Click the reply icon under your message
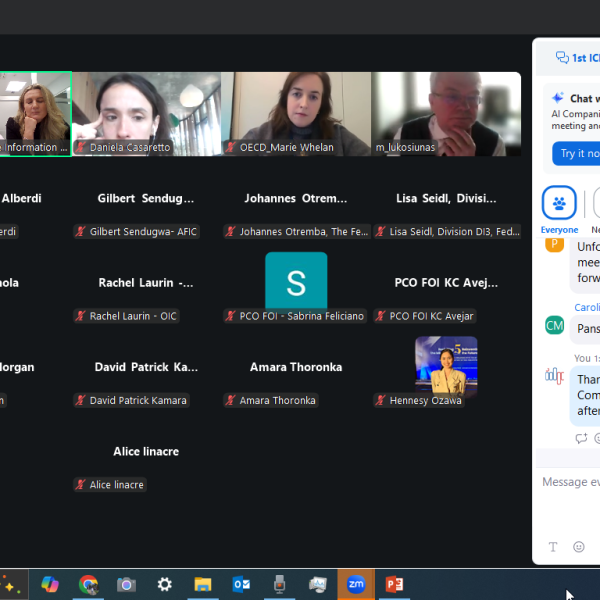Image resolution: width=600 pixels, height=600 pixels. (581, 438)
